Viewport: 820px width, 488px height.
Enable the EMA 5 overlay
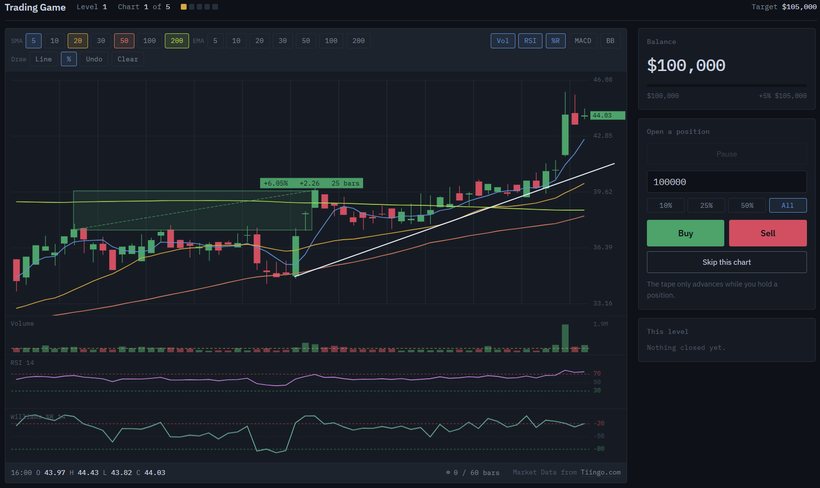(215, 41)
